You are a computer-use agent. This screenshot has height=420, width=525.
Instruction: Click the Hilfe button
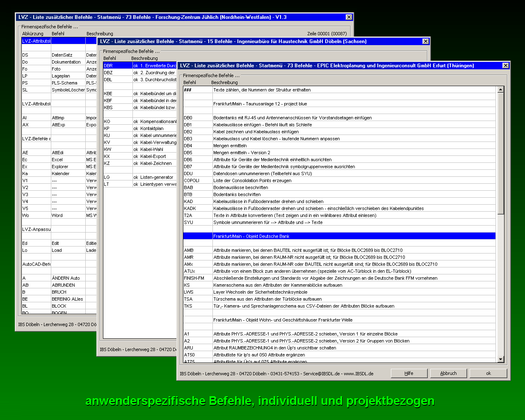pyautogui.click(x=409, y=373)
